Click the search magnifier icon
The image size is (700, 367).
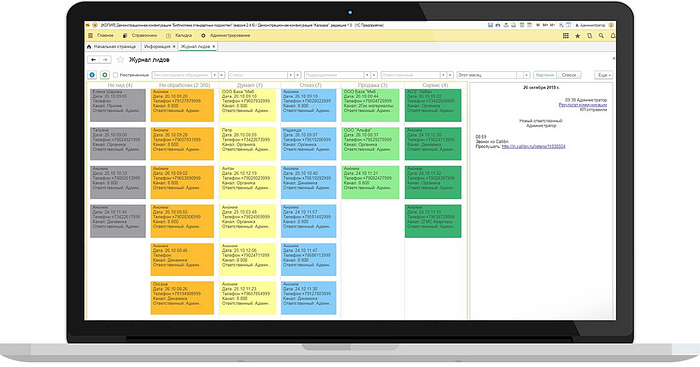601,35
